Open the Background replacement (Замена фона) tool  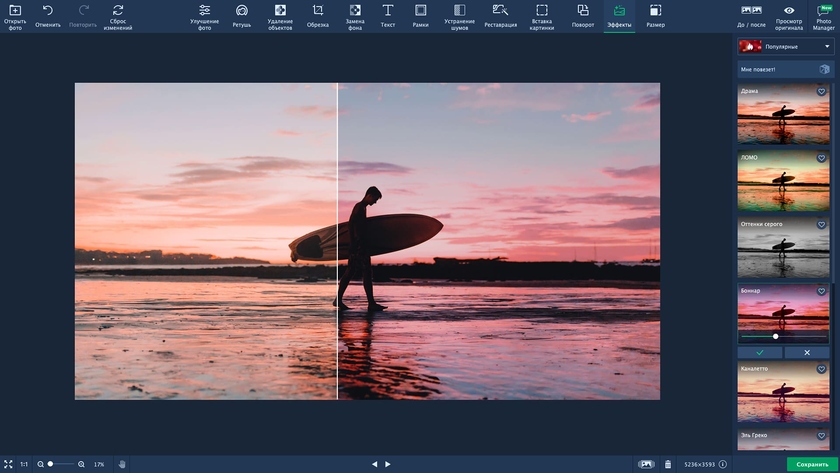click(x=355, y=15)
